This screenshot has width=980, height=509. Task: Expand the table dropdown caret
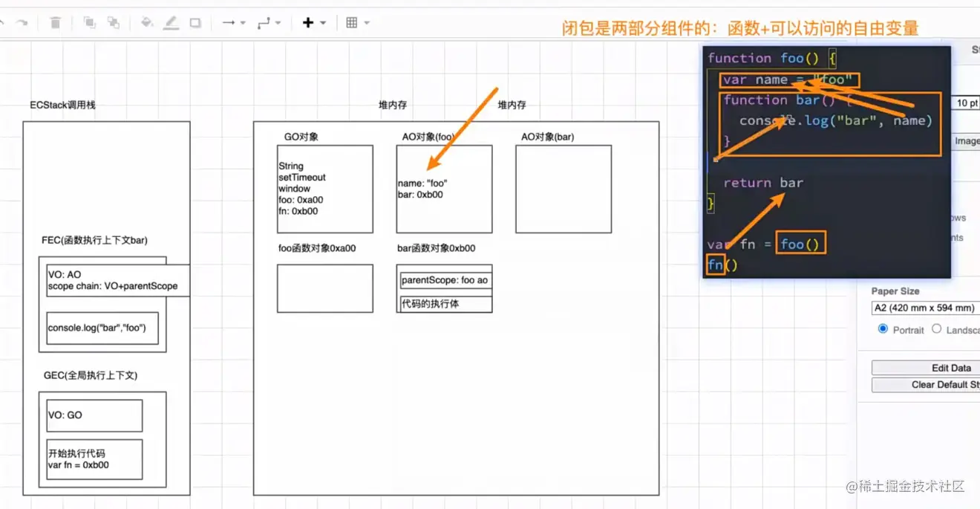tap(367, 23)
